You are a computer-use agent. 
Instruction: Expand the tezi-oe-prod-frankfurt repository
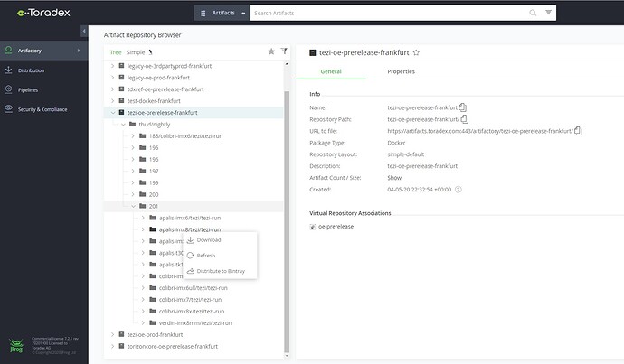point(113,334)
